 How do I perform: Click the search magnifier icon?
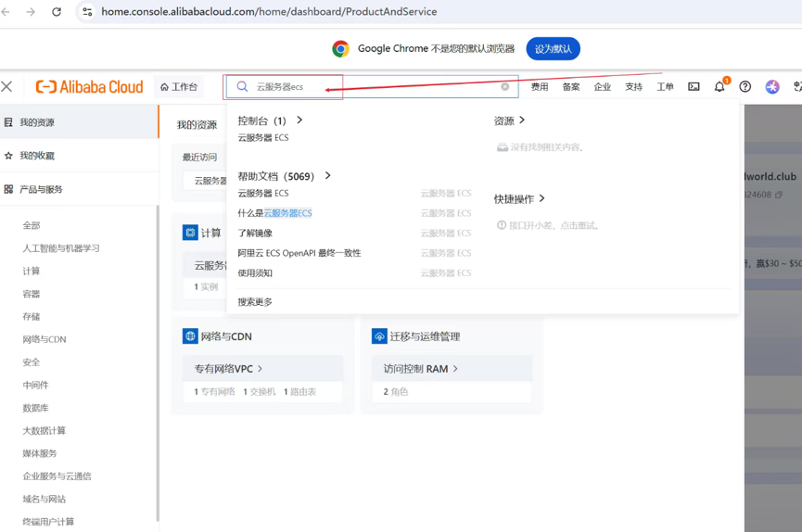242,86
